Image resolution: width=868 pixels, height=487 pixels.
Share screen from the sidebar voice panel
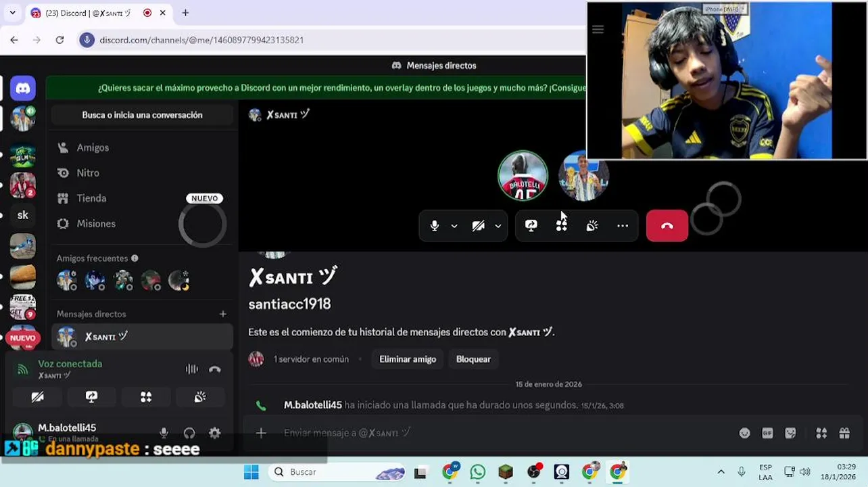coord(91,397)
